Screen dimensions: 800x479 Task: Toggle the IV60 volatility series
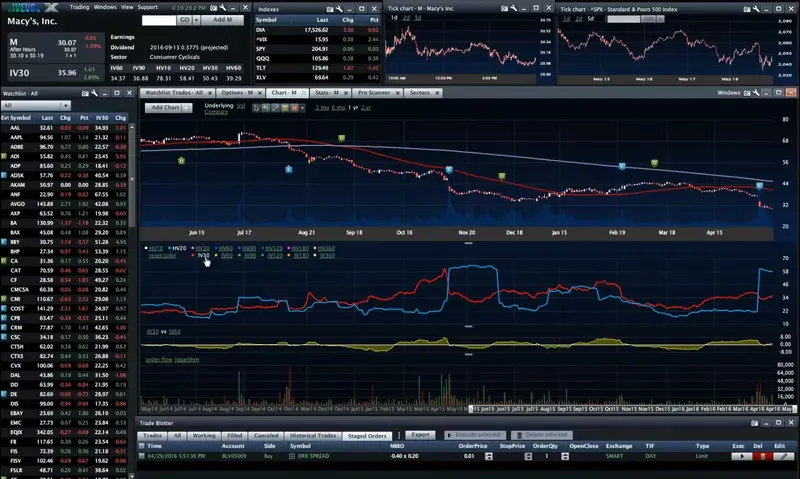pyautogui.click(x=227, y=256)
